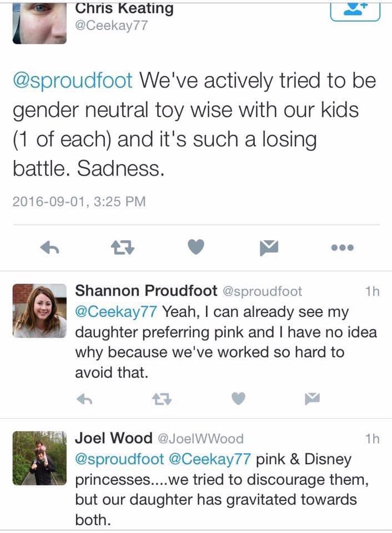Open Shannon Proudfoot's avatar photo

click(x=39, y=311)
